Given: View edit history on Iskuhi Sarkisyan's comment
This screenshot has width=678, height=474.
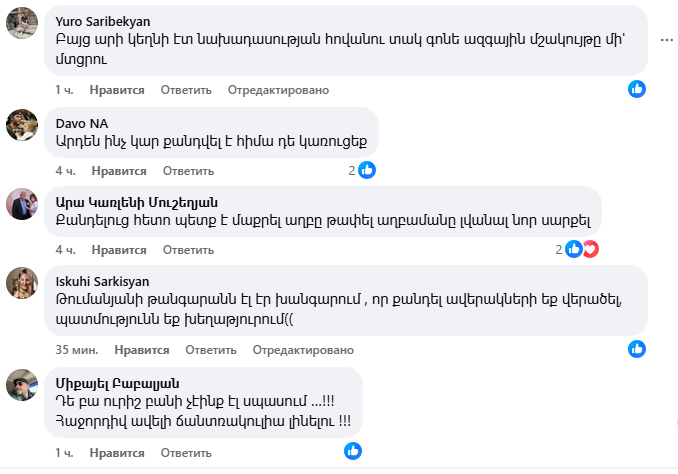Looking at the screenshot, I should pyautogui.click(x=303, y=351).
